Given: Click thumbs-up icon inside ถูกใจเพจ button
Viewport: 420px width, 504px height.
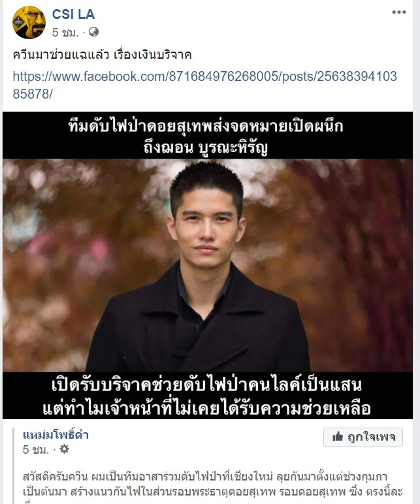Looking at the screenshot, I should click(338, 437).
